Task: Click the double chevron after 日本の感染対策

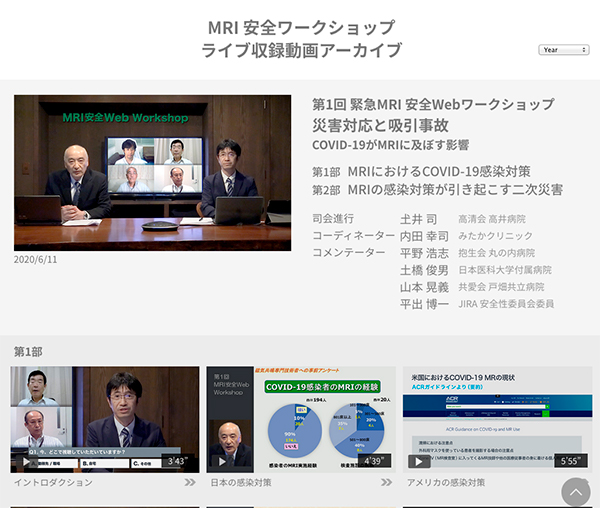Action: [x=386, y=483]
